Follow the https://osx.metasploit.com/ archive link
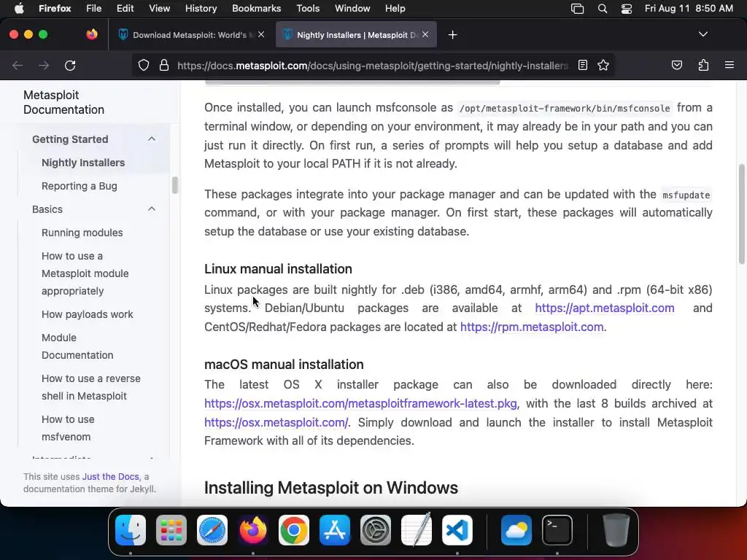The image size is (747, 560). 276,422
